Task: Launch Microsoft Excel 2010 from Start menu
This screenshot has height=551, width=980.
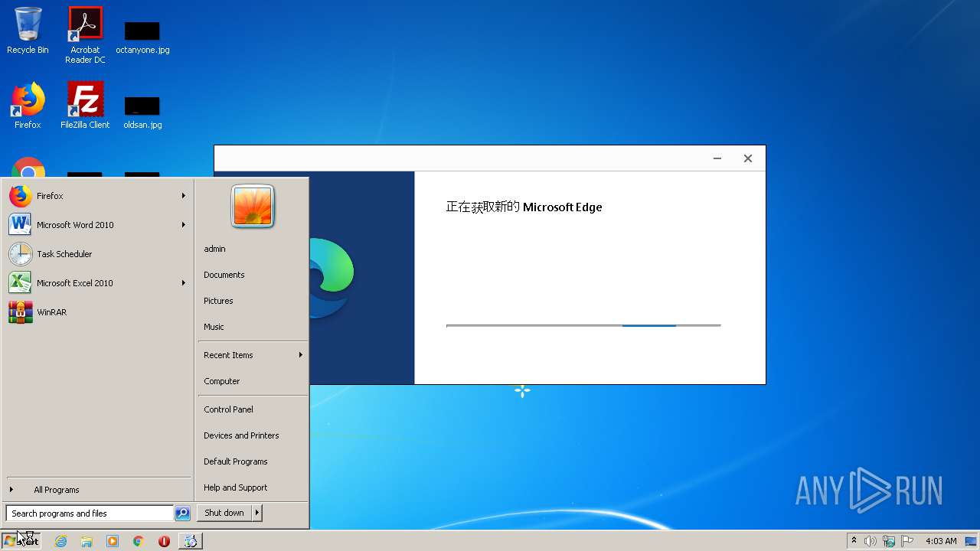Action: point(98,283)
